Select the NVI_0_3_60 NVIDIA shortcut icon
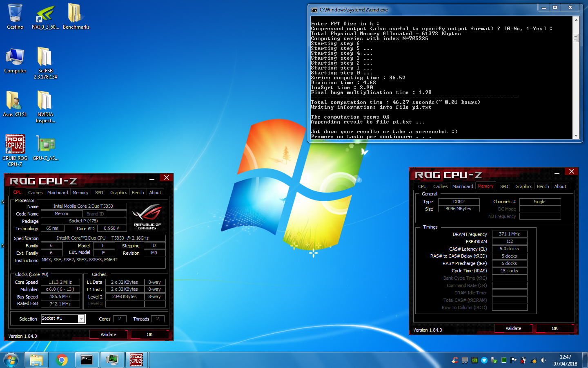This screenshot has height=368, width=588. tap(45, 16)
